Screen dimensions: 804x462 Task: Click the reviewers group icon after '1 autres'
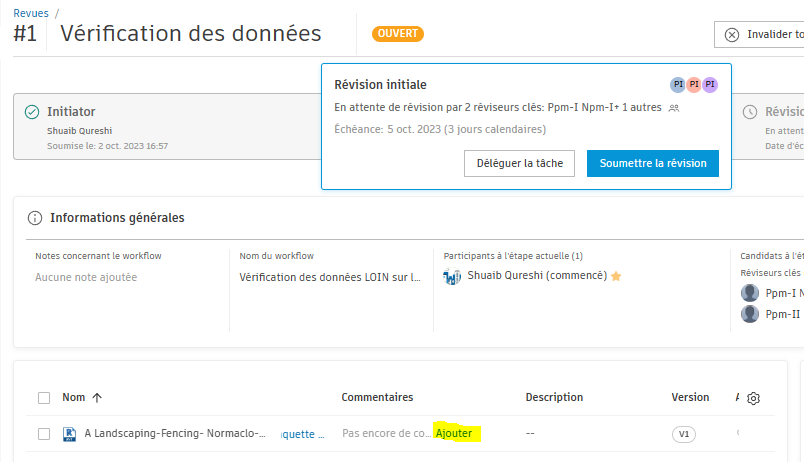(x=674, y=108)
